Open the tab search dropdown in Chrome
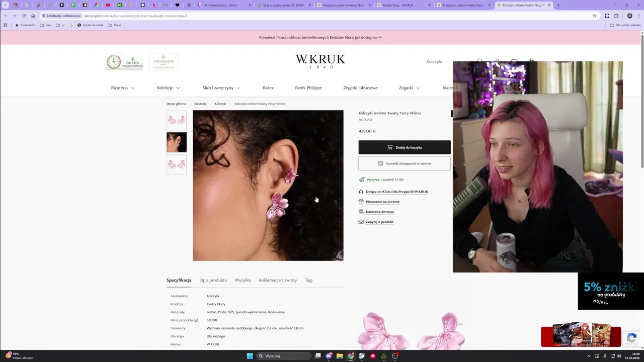644x362 pixels. pyautogui.click(x=6, y=5)
